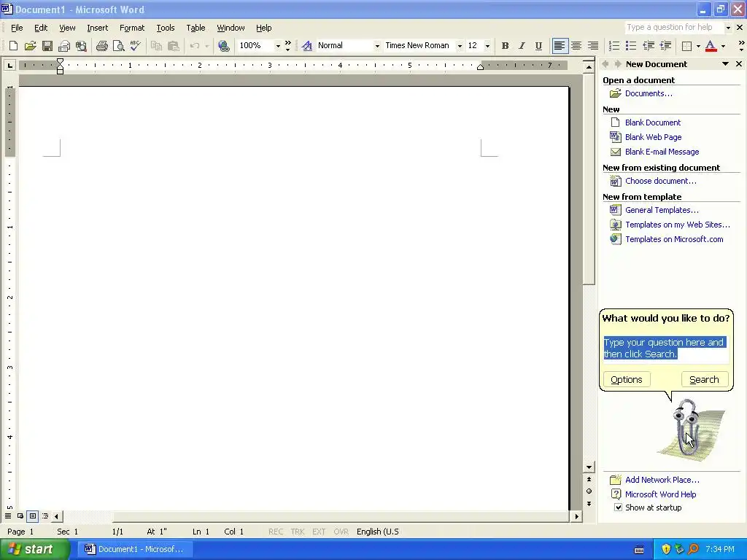Open the Insert menu
This screenshot has height=560, width=747.
point(97,28)
